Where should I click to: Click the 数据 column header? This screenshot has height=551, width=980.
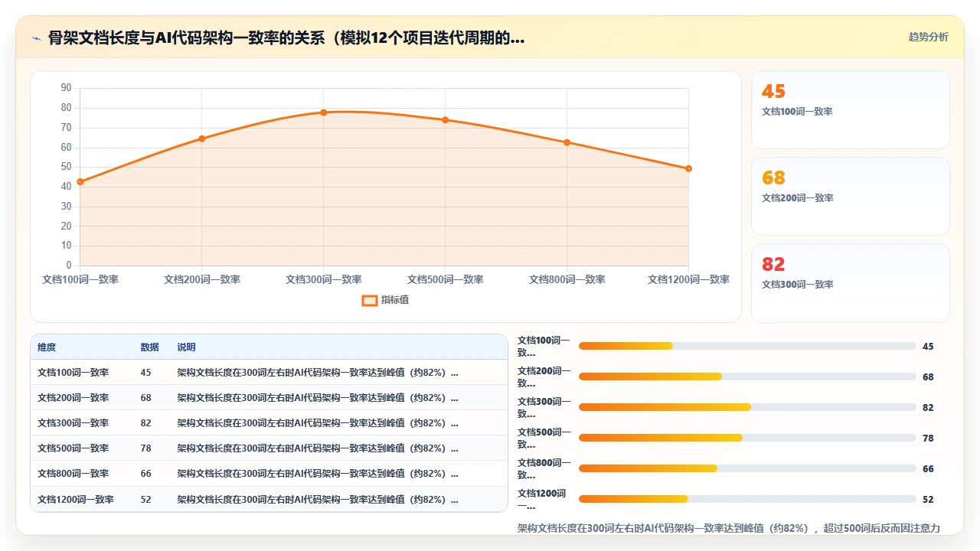point(149,347)
